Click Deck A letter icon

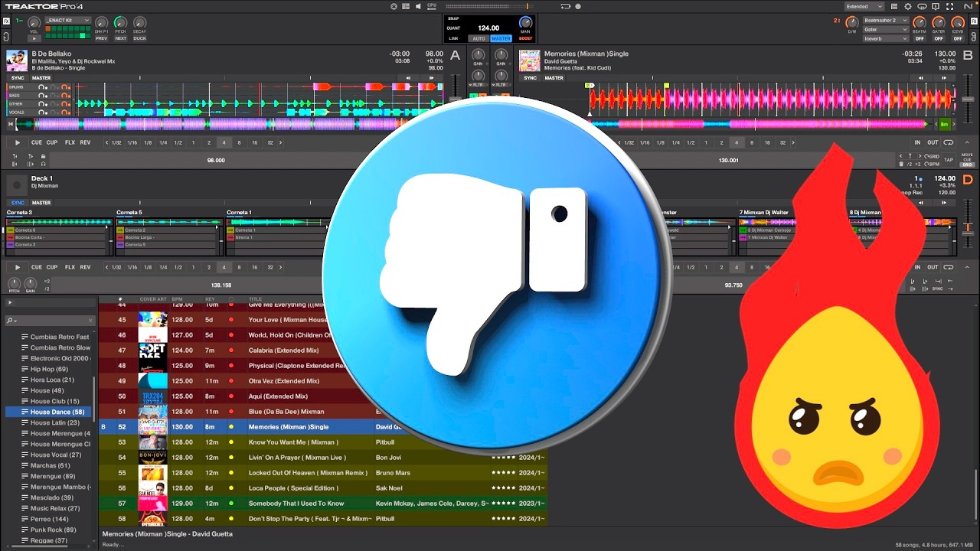456,55
